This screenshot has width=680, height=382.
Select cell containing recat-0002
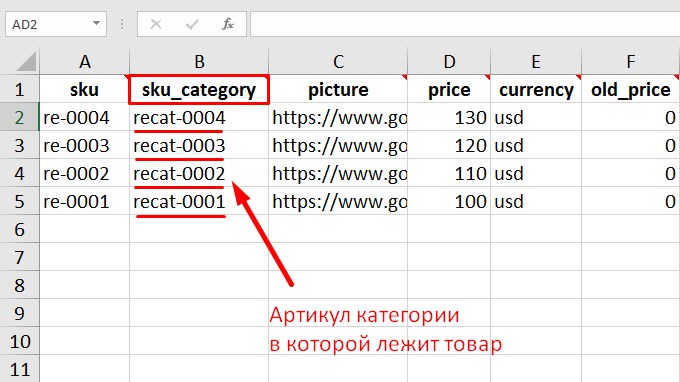tap(199, 173)
